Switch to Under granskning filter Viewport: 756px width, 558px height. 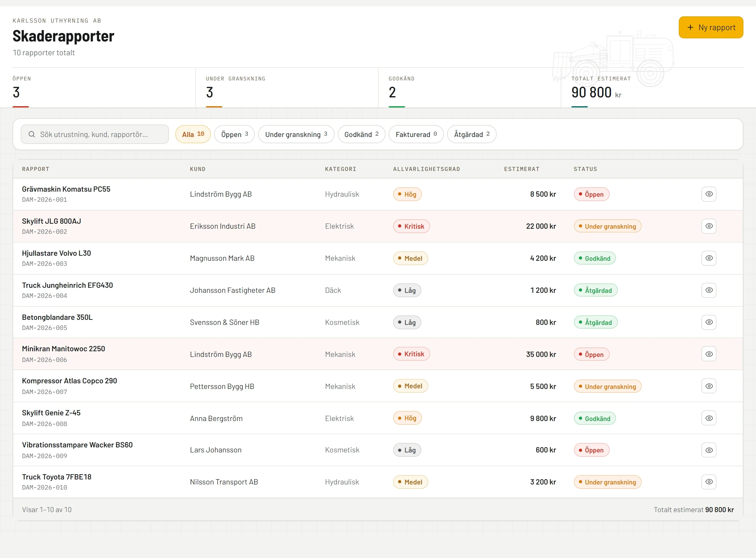coord(296,134)
